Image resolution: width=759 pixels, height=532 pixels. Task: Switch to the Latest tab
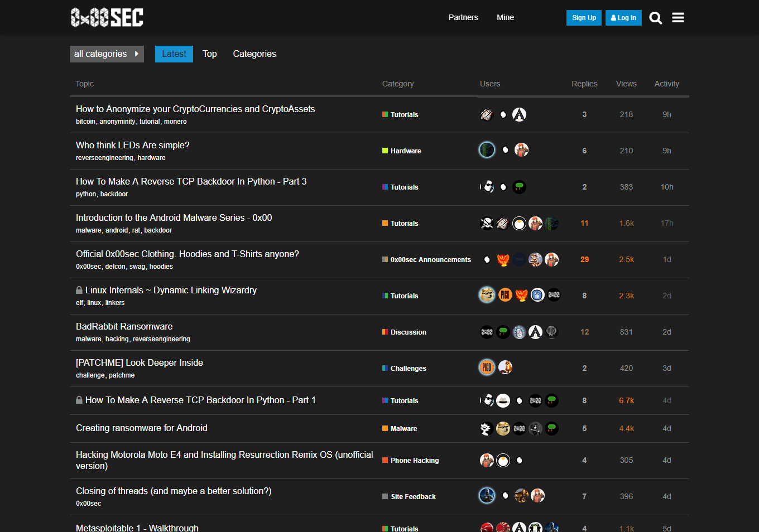(174, 54)
